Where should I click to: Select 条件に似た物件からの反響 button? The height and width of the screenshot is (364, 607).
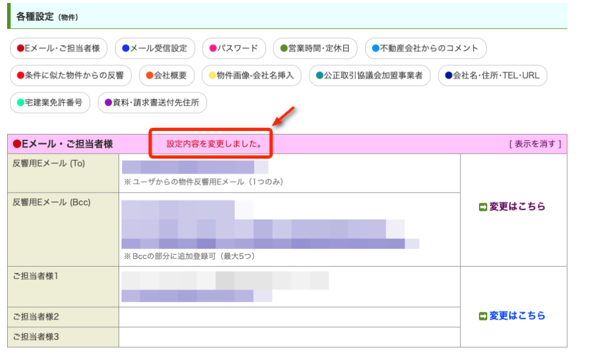[x=71, y=75]
